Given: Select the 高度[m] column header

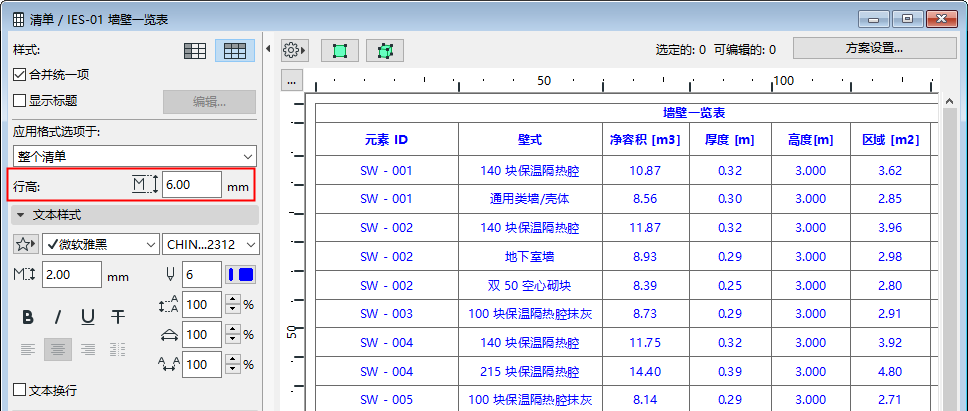Looking at the screenshot, I should point(811,139).
